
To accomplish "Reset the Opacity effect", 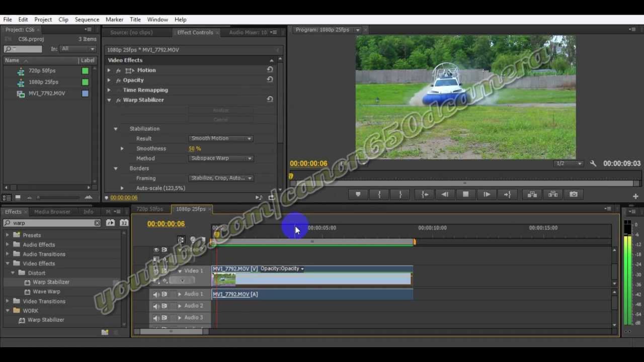I will click(x=270, y=79).
